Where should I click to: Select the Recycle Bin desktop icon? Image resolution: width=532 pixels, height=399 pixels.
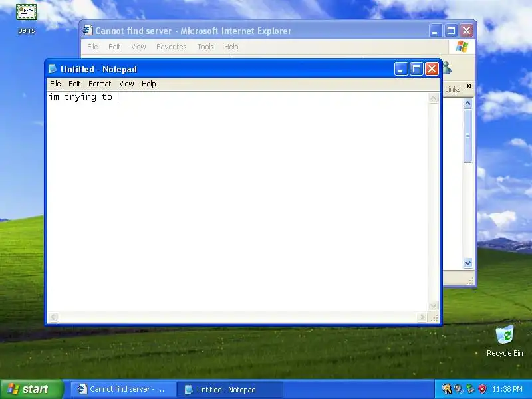[x=505, y=340]
